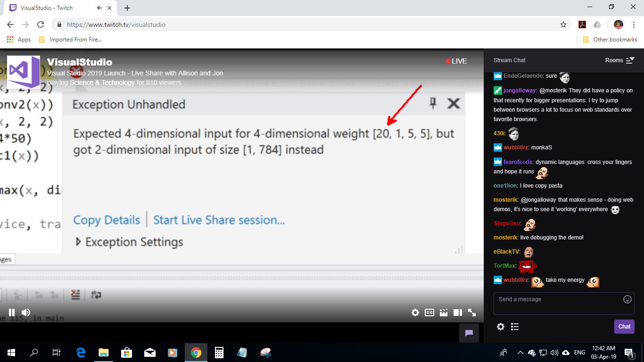Mute the stream volume speaker icon
The image size is (644, 362).
click(26, 312)
